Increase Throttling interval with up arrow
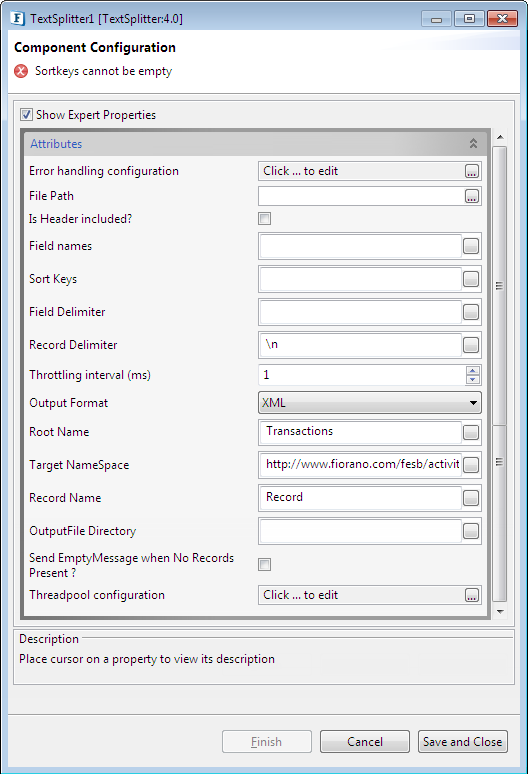 coord(473,371)
